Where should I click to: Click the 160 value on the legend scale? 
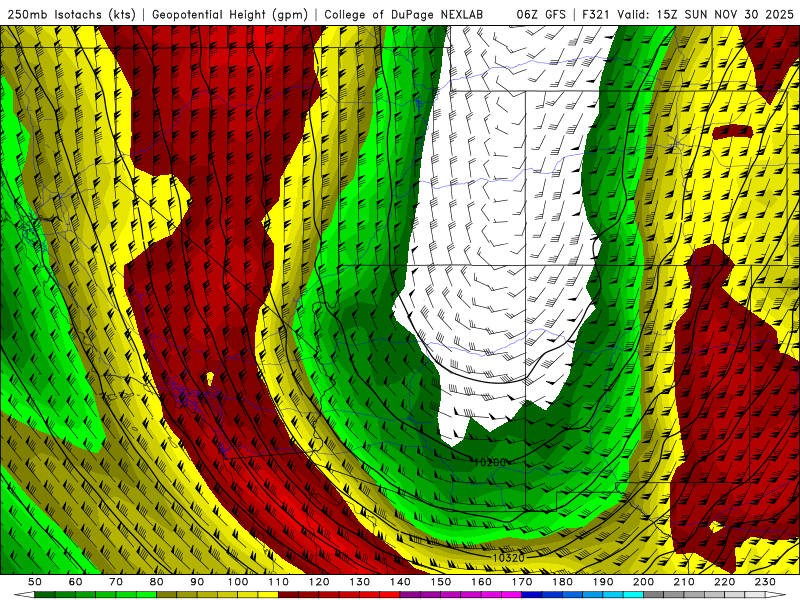(x=482, y=582)
